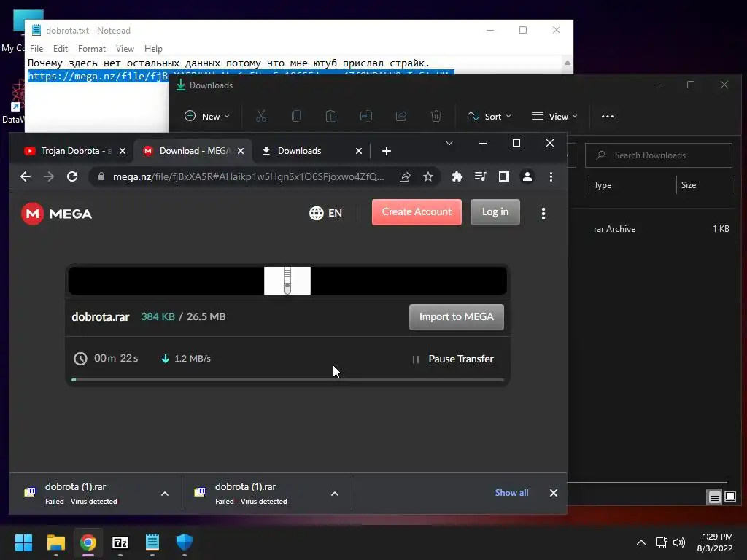Click the Cut icon in Downloads explorer toolbar
Screen dimensions: 747x560
pyautogui.click(x=261, y=116)
